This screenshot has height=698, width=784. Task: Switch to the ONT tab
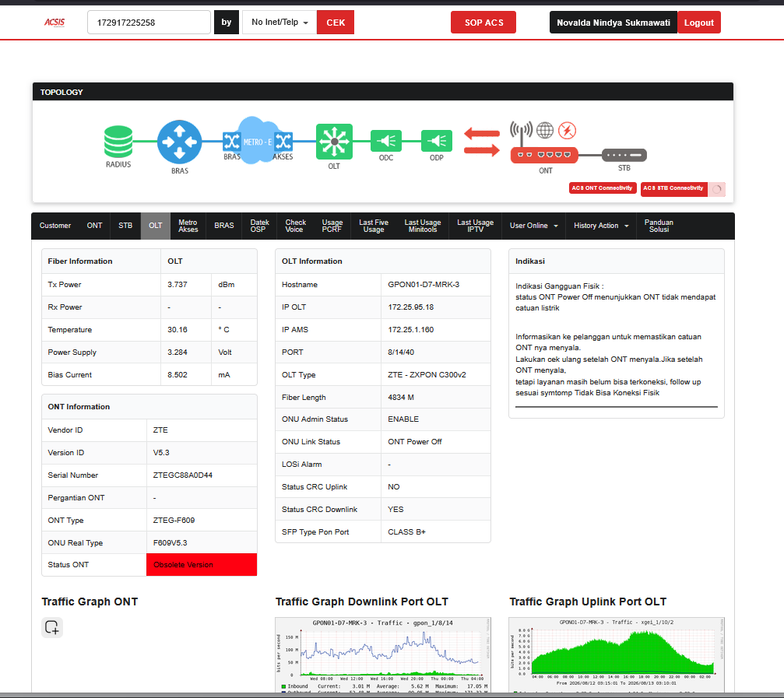[94, 226]
